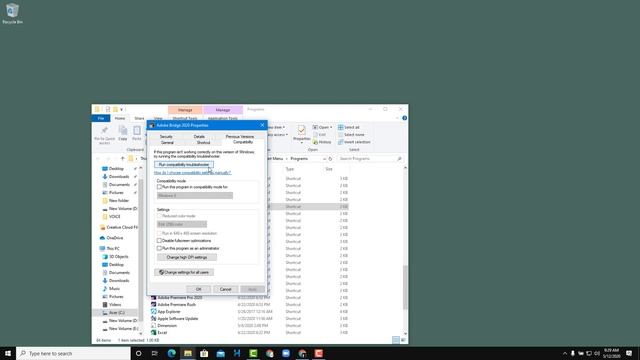Check Run this program in compatibility mode
This screenshot has width=640, height=360.
[159, 187]
